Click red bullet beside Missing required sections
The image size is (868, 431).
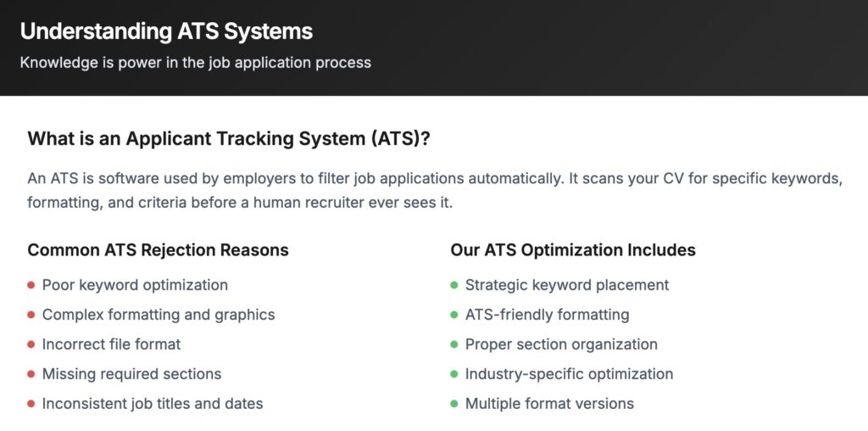[31, 374]
